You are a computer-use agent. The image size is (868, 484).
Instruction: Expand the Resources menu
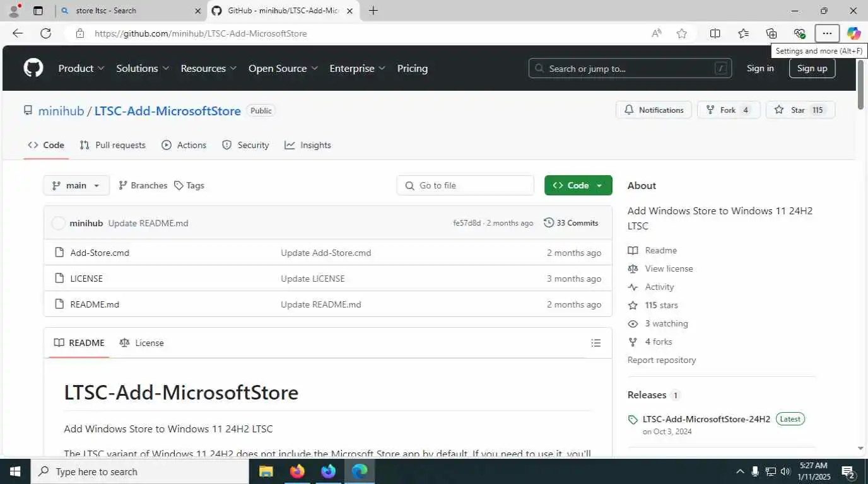click(x=208, y=68)
